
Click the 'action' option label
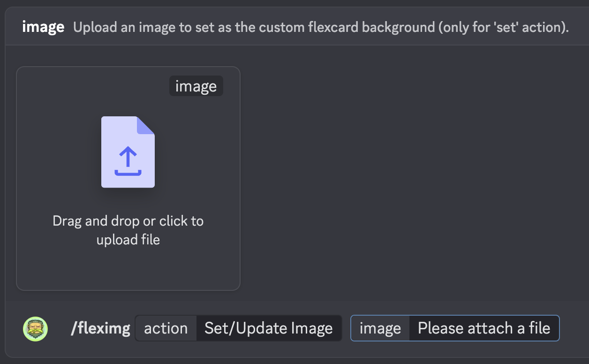click(166, 328)
